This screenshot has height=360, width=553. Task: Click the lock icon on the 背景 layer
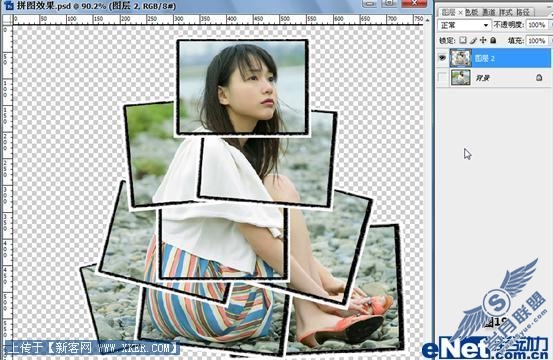539,77
